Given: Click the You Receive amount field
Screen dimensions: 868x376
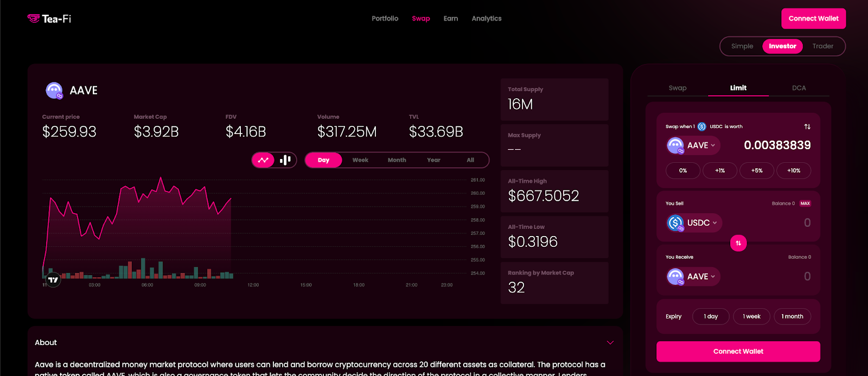Looking at the screenshot, I should point(807,277).
